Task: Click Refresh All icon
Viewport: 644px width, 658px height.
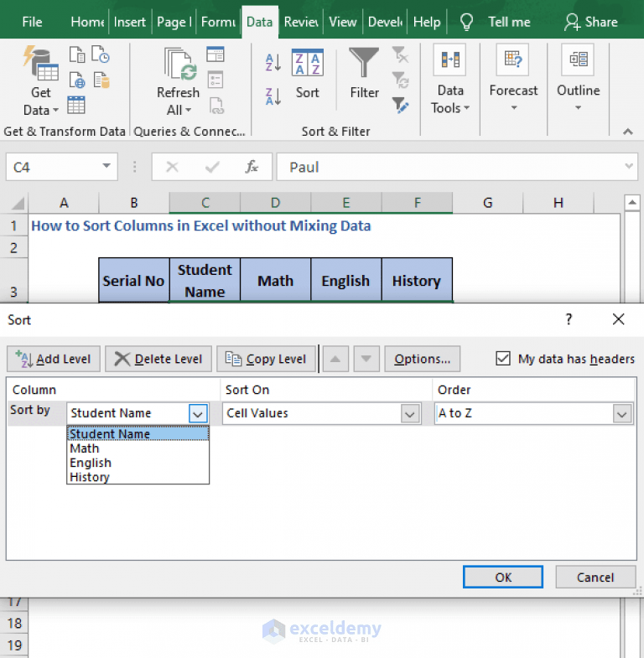Action: coord(180,64)
